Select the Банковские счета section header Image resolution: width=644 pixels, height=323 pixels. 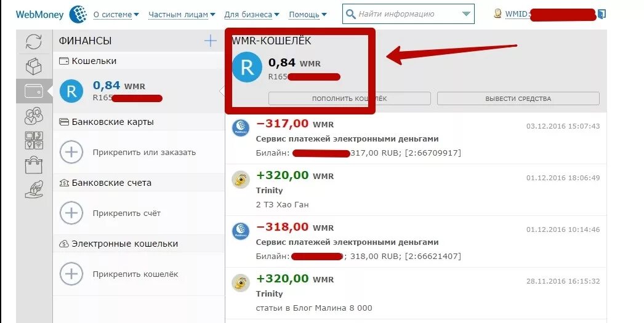click(x=139, y=183)
